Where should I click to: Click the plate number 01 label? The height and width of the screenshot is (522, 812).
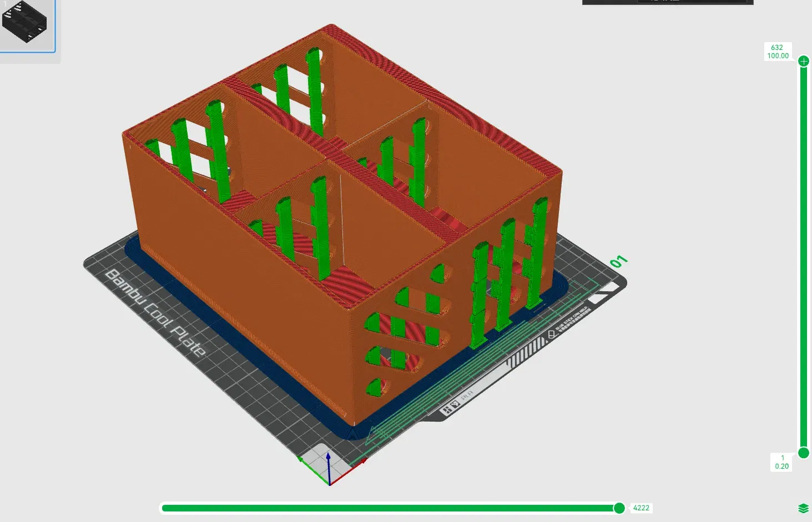(x=618, y=261)
